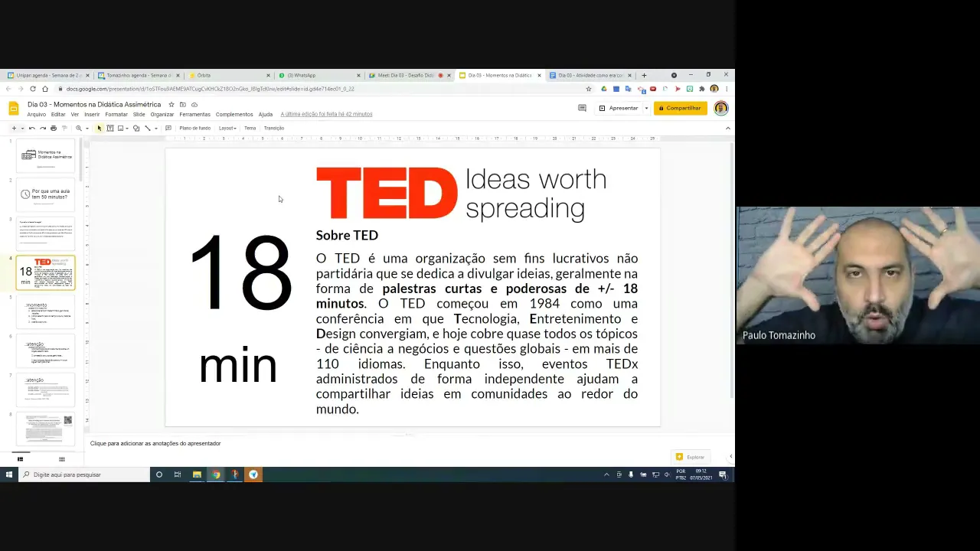Open the Organizar menu
980x551 pixels.
162,114
